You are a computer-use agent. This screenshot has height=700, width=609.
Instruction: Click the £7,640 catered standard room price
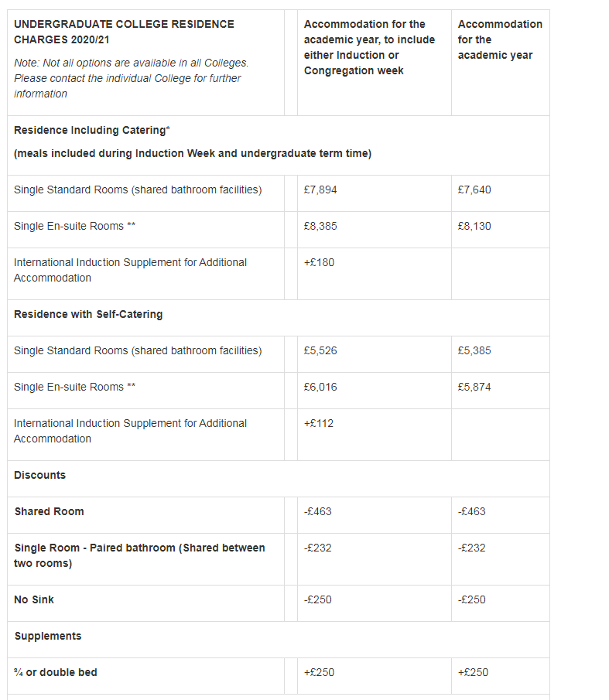coord(474,190)
